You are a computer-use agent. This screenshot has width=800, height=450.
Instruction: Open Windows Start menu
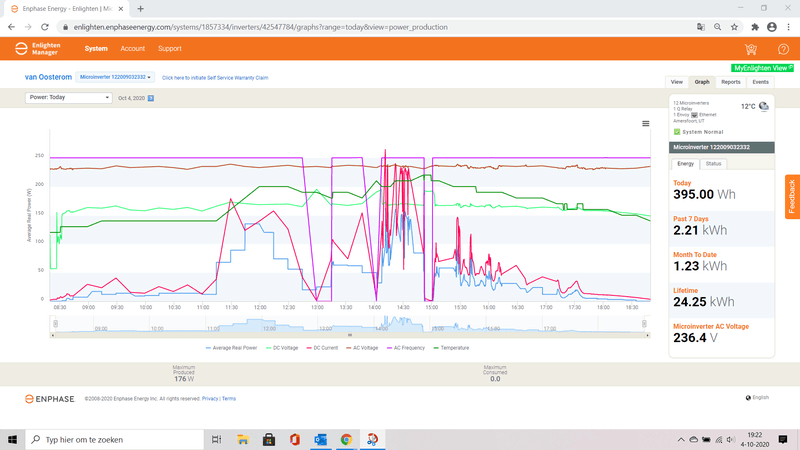[x=12, y=439]
